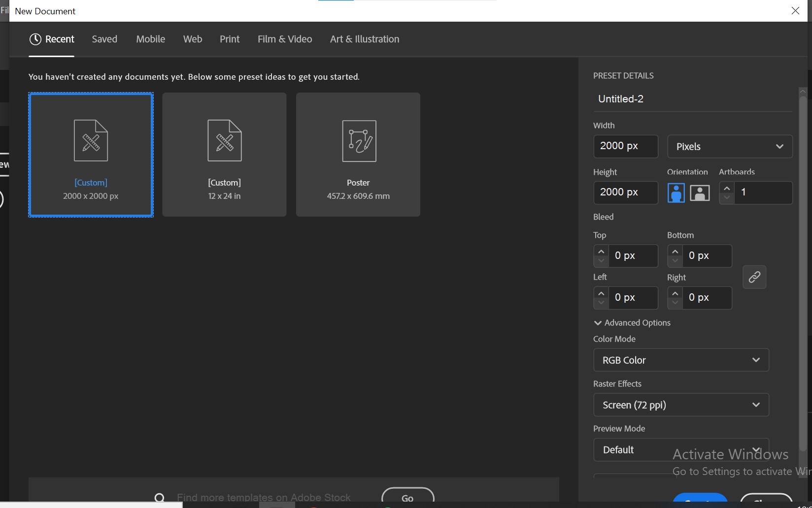Collapse the Advanced Options section
The image size is (812, 508).
(x=632, y=323)
